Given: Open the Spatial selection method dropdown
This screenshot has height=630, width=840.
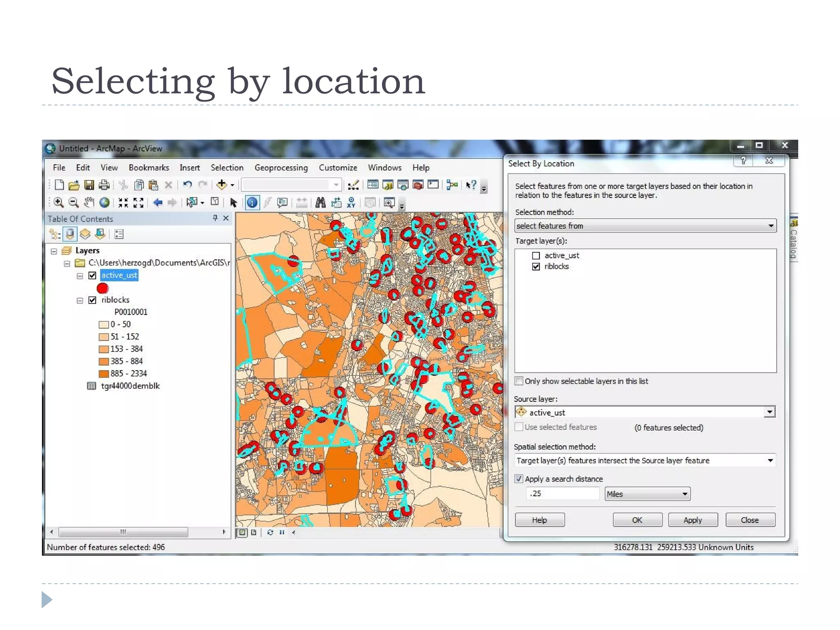Looking at the screenshot, I should pyautogui.click(x=645, y=461).
